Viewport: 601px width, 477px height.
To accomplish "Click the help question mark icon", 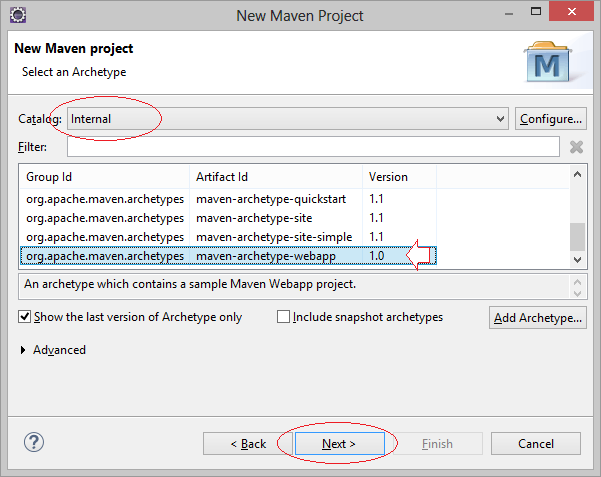I will (x=34, y=442).
